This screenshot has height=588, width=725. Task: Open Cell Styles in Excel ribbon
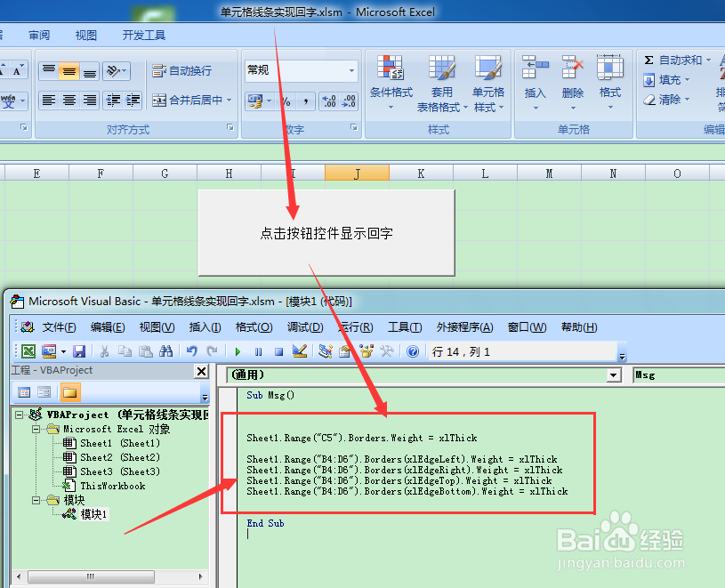tap(488, 84)
